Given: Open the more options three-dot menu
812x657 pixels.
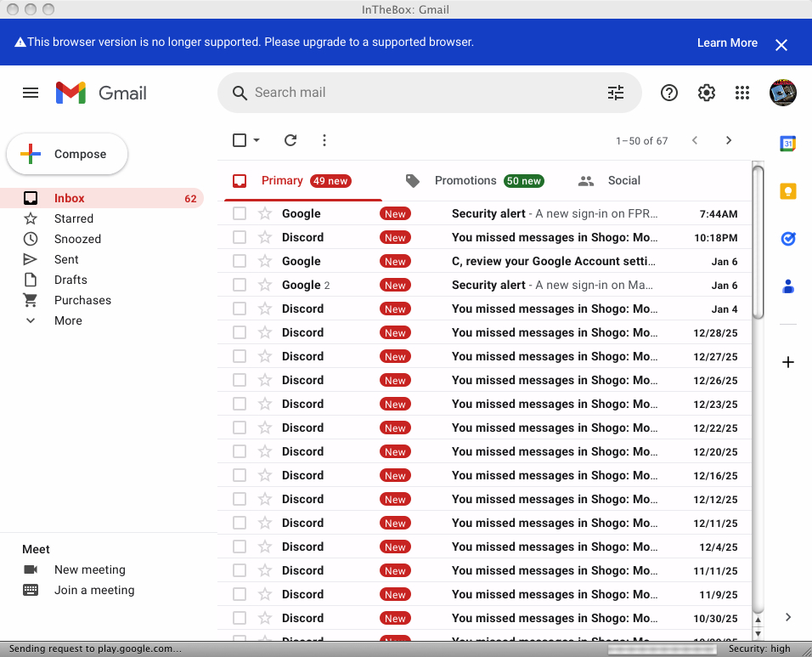Looking at the screenshot, I should coord(324,140).
